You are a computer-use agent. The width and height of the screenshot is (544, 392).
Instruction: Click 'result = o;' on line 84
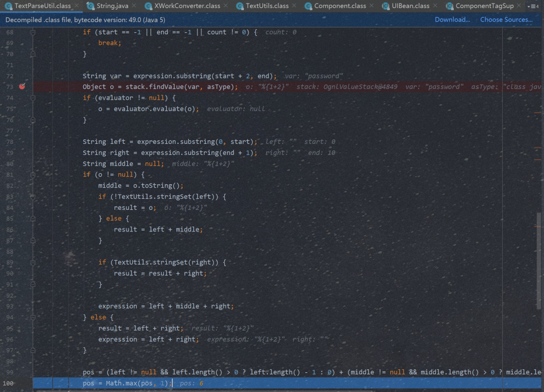[x=135, y=207]
